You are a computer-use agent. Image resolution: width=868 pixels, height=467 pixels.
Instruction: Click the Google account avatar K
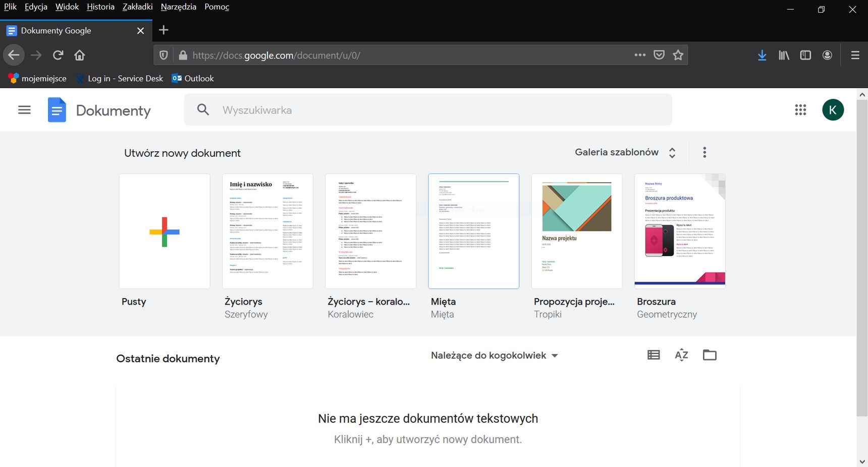pos(833,110)
